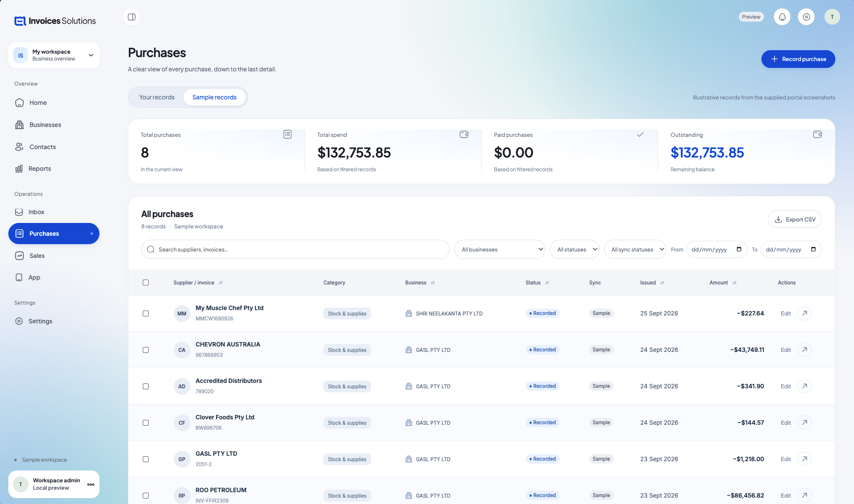The image size is (854, 504).
Task: Click the To date input field
Action: point(791,250)
